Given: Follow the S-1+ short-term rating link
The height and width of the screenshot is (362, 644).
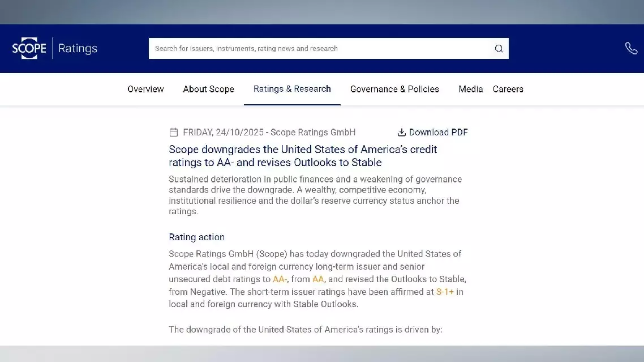Looking at the screenshot, I should pyautogui.click(x=445, y=292).
